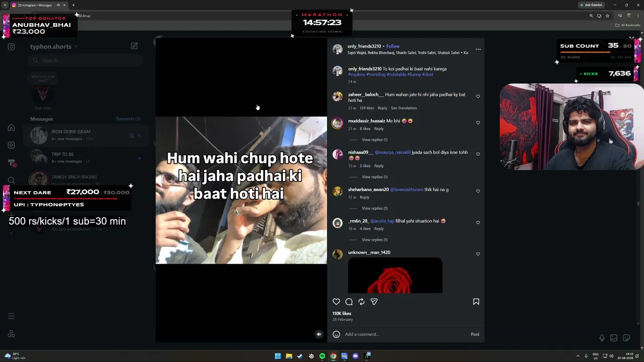The image size is (644, 362).
Task: Like zaheer__baloch__'s comment
Action: 478,97
